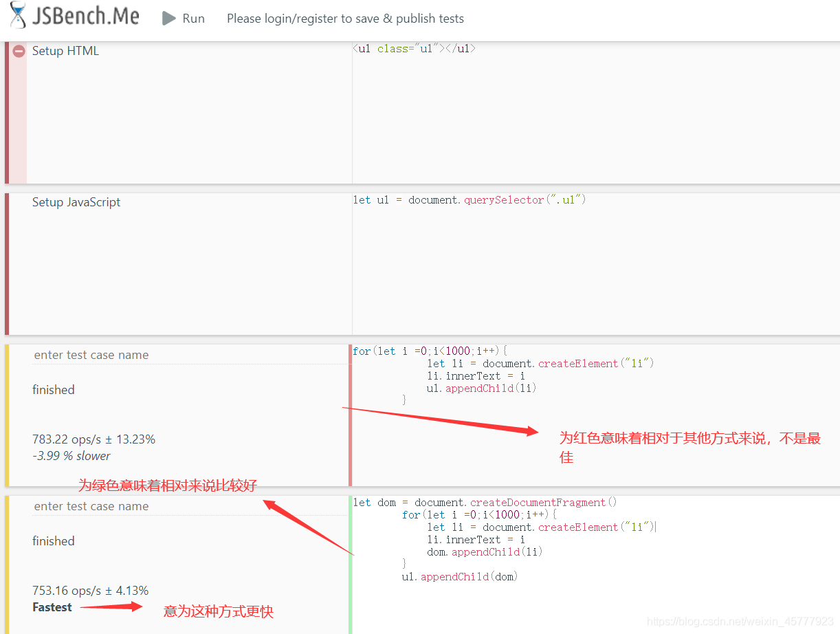Viewport: 840px width, 634px height.
Task: Click the finished status above 753.16 ops/s
Action: click(54, 541)
